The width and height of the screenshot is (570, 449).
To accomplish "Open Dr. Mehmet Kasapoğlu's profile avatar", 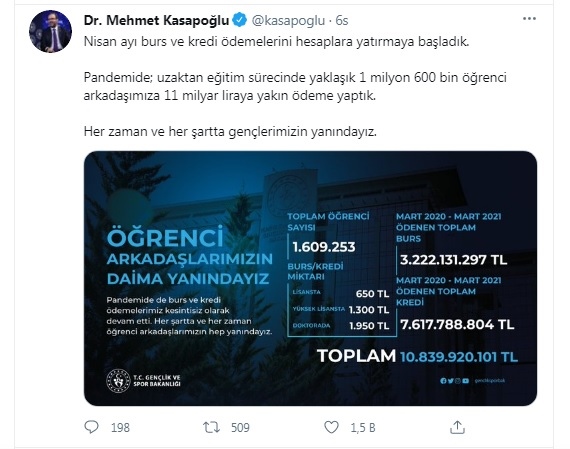I will 51,31.
